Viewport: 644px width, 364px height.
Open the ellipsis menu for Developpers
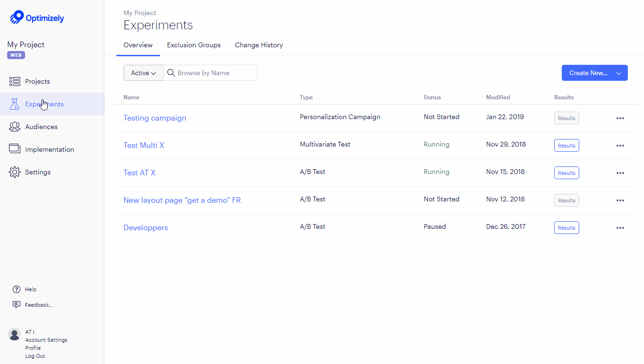coord(620,227)
